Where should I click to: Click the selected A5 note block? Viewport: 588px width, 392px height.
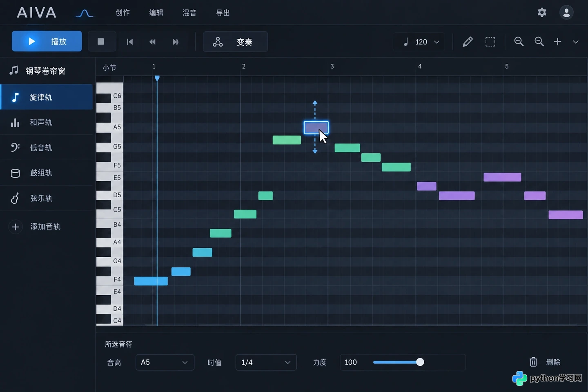tap(316, 127)
